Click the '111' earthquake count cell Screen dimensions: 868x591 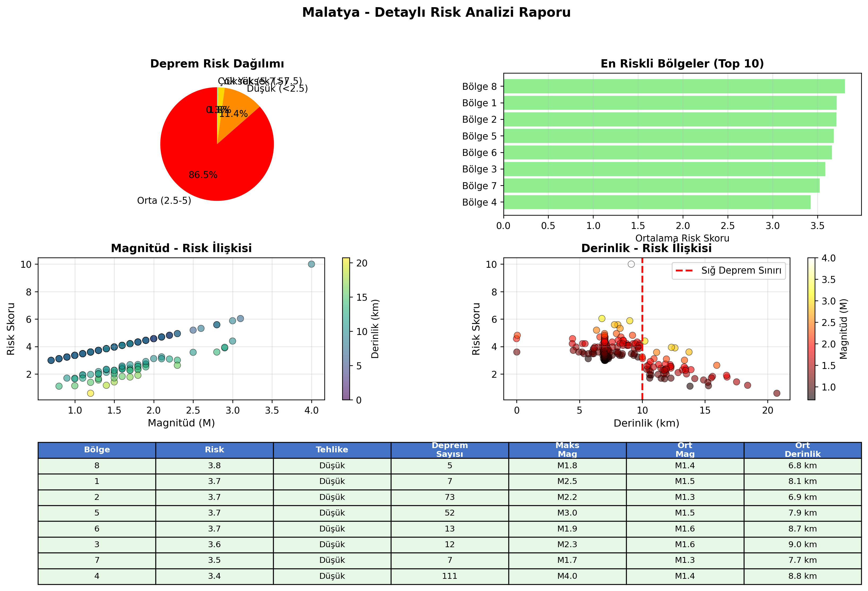pyautogui.click(x=450, y=576)
